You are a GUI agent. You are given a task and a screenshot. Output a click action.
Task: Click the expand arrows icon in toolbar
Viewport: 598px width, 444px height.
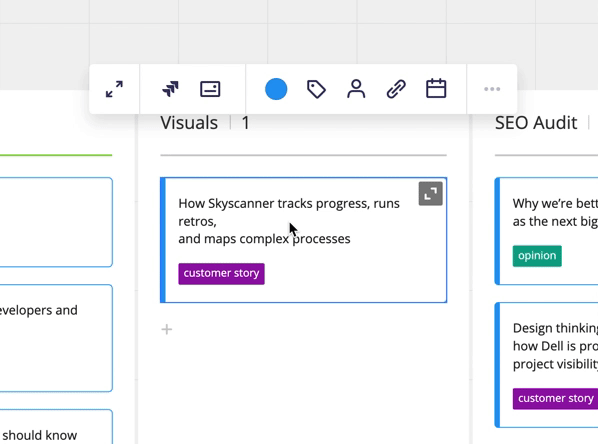click(114, 89)
